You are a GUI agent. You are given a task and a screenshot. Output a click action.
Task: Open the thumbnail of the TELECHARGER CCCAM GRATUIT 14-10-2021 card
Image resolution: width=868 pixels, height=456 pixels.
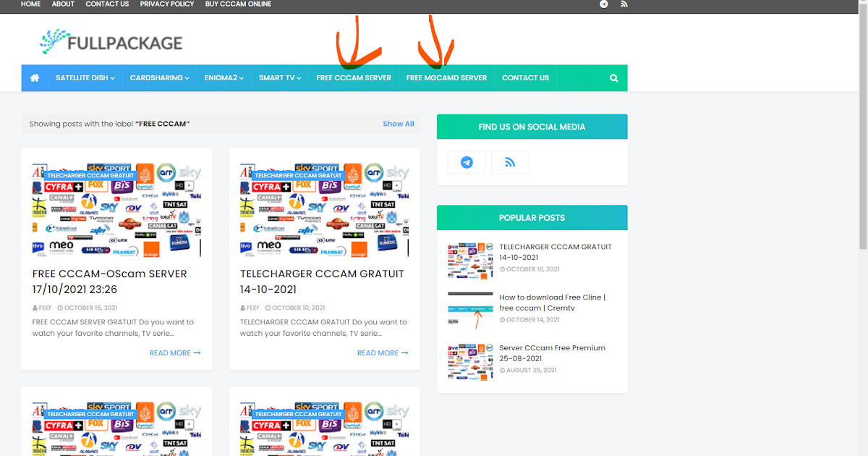coord(324,209)
